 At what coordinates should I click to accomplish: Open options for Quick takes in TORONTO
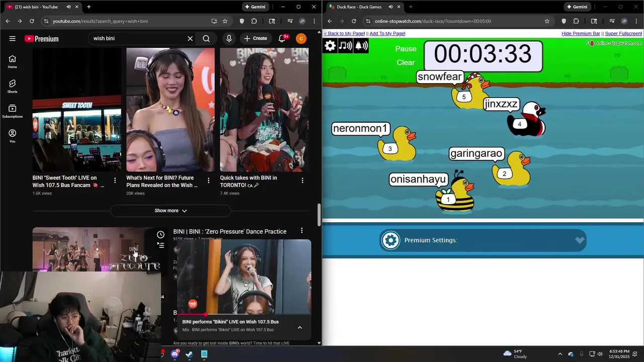coord(302,180)
